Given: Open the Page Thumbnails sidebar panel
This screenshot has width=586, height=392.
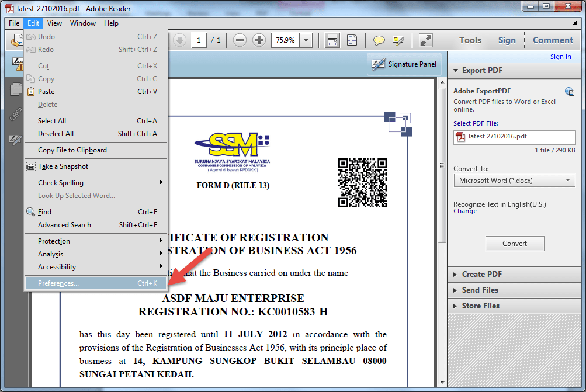Looking at the screenshot, I should 15,89.
